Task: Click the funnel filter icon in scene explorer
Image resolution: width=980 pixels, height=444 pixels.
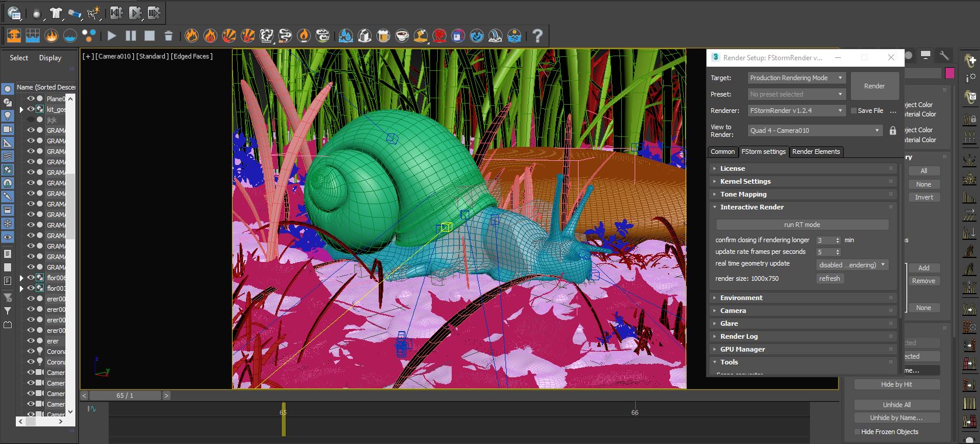Action: point(8,311)
